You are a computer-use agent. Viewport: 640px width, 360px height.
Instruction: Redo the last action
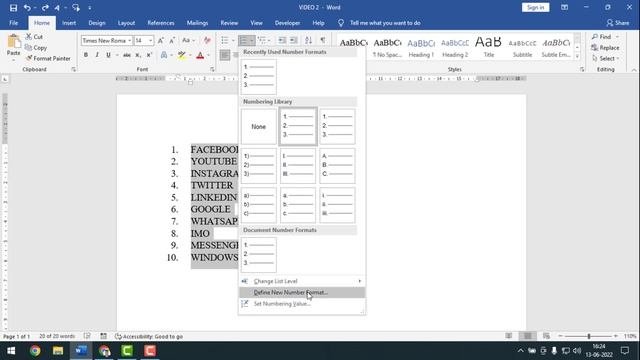pos(45,7)
